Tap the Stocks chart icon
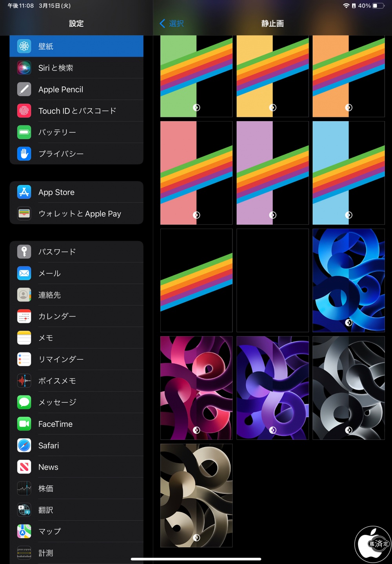The image size is (392, 564). tap(24, 488)
